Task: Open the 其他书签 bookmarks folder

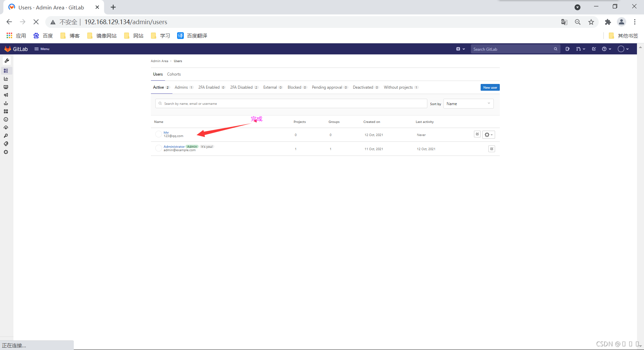Action: [623, 36]
